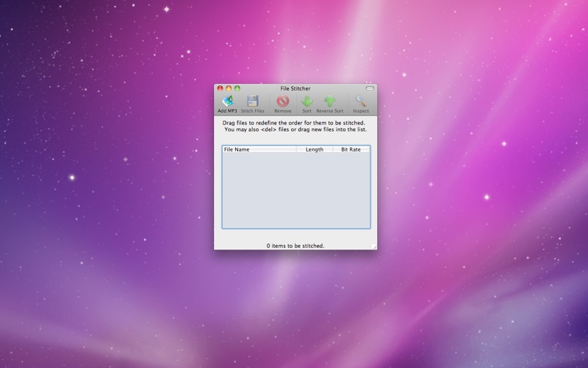Click inside the empty file list area
This screenshot has width=588, height=368.
pyautogui.click(x=296, y=190)
